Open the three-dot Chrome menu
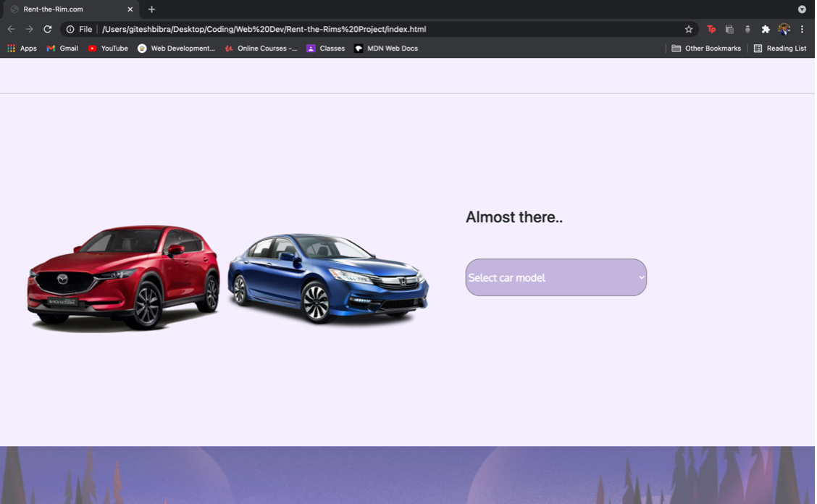The image size is (817, 504). pyautogui.click(x=802, y=29)
